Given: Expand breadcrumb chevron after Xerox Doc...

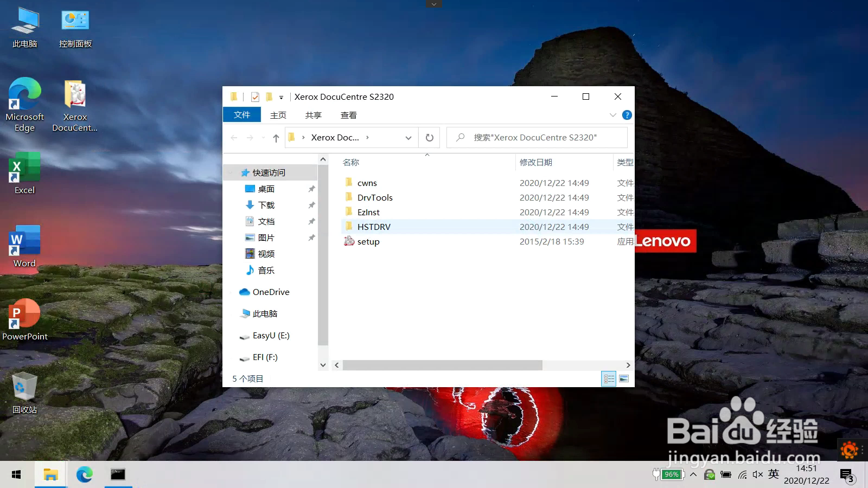Looking at the screenshot, I should click(x=367, y=138).
